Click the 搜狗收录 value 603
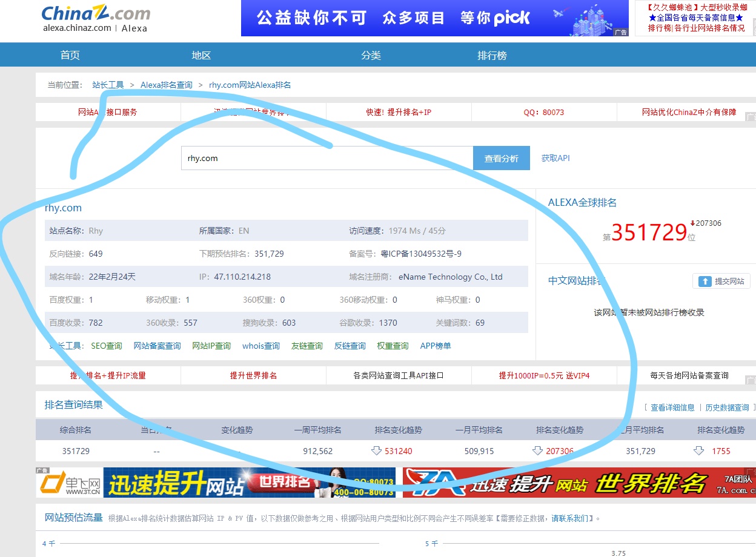The image size is (756, 557). [x=289, y=323]
